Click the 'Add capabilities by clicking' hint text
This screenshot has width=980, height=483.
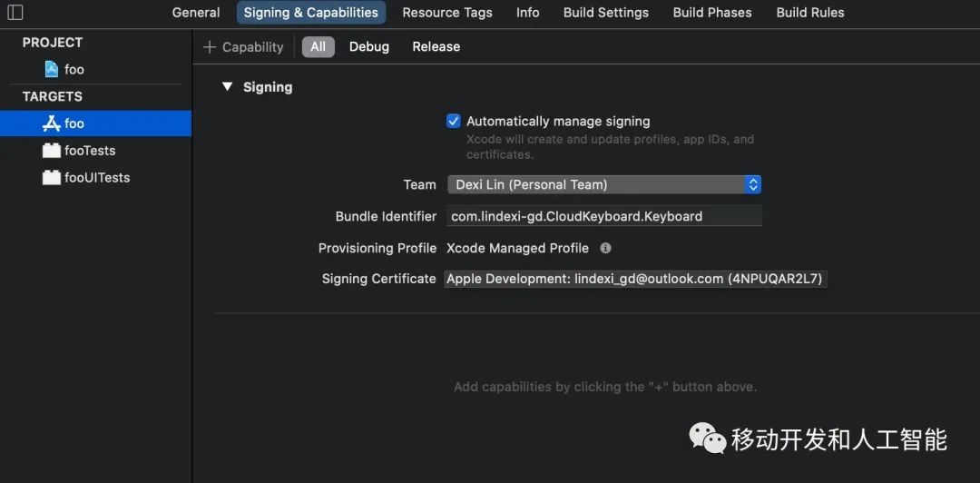[605, 388]
